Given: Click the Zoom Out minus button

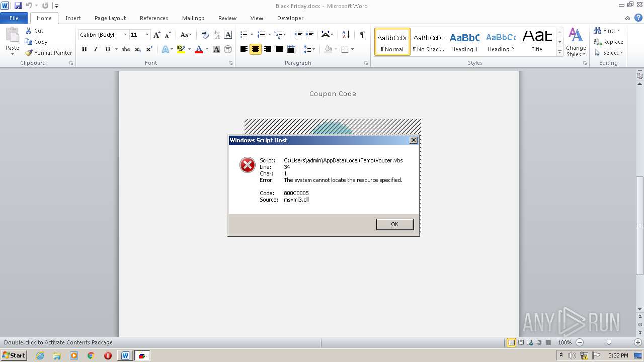Looking at the screenshot, I should [580, 342].
